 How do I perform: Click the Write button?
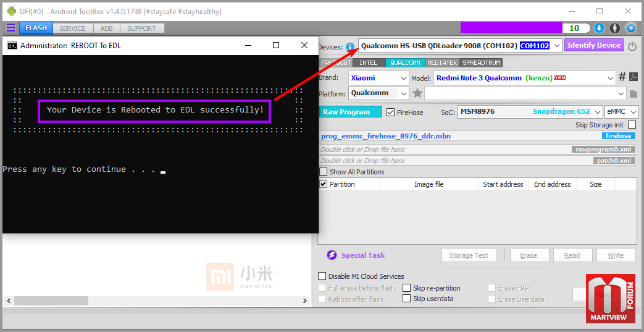coord(616,255)
